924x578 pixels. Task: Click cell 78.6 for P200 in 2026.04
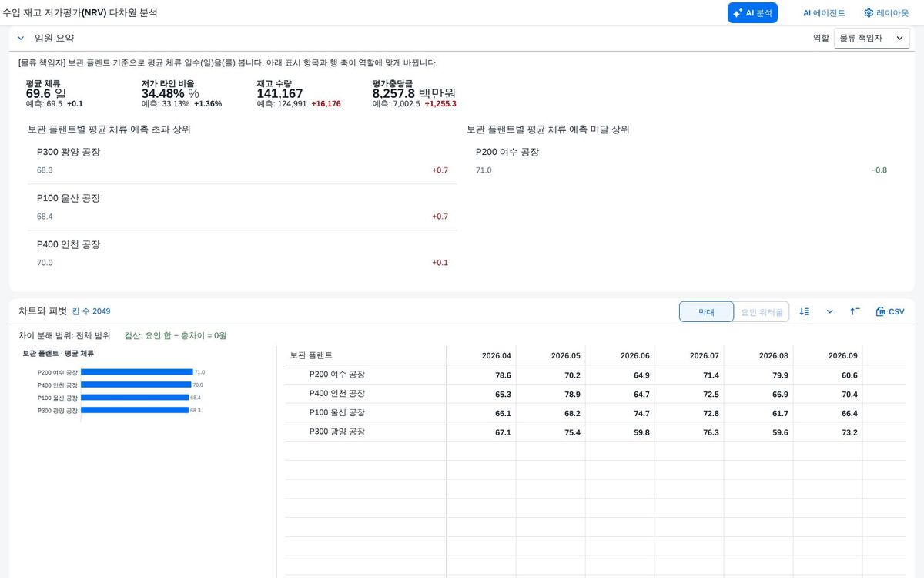click(481, 375)
